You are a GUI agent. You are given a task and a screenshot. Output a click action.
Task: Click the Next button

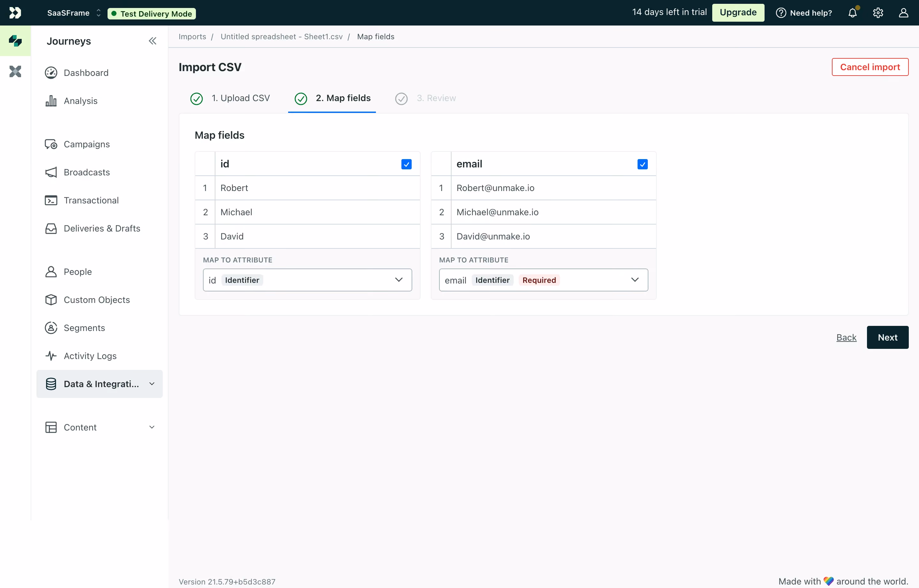[x=888, y=338]
